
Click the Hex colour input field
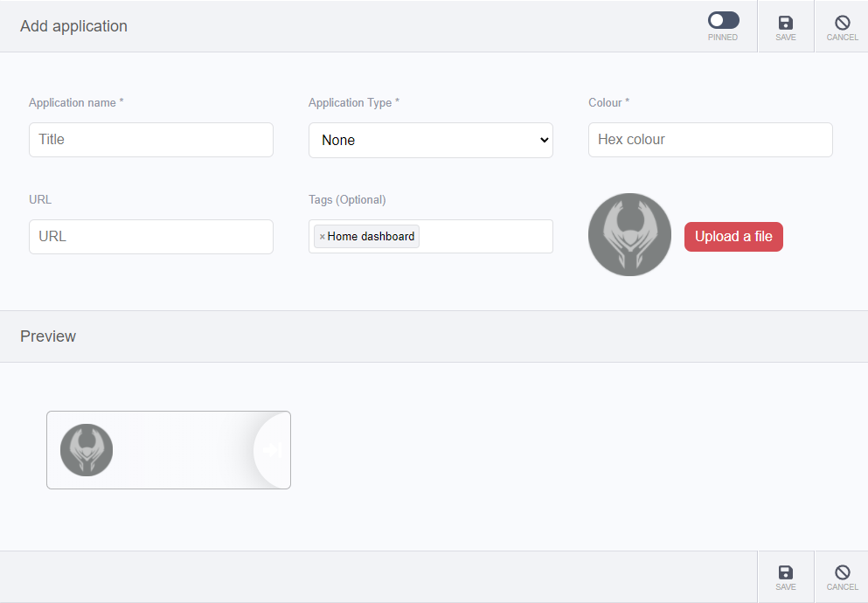[x=710, y=140]
